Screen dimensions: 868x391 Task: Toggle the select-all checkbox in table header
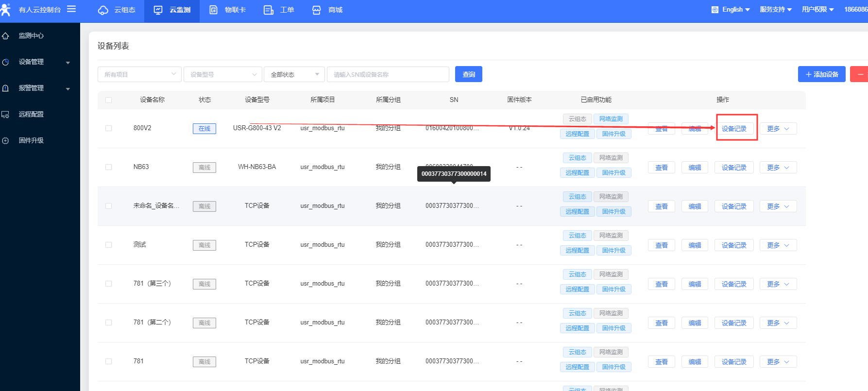(x=108, y=100)
